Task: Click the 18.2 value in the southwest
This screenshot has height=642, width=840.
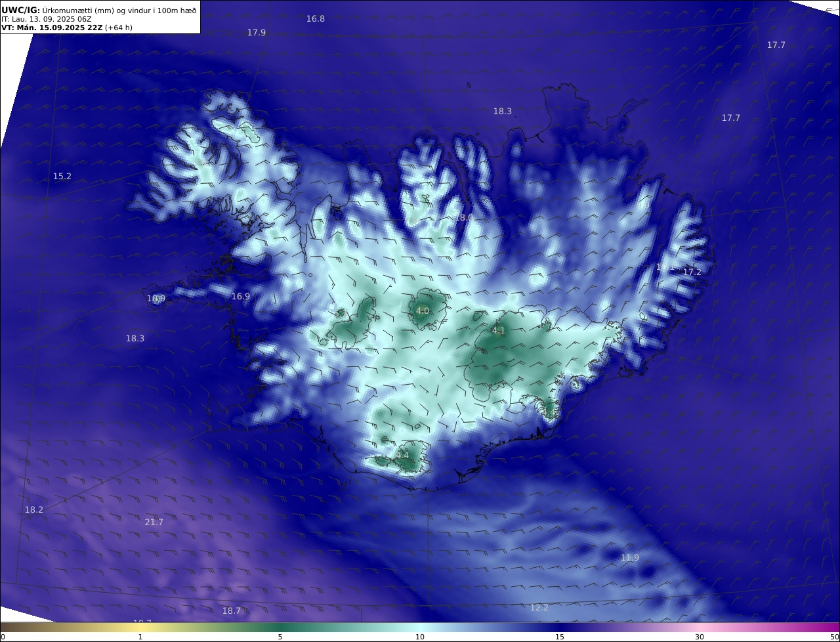Action: pos(34,509)
